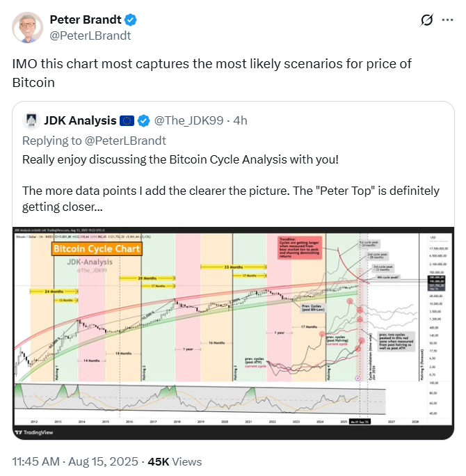
Task: Click the Grok slashed-circle icon
Action: (x=427, y=20)
